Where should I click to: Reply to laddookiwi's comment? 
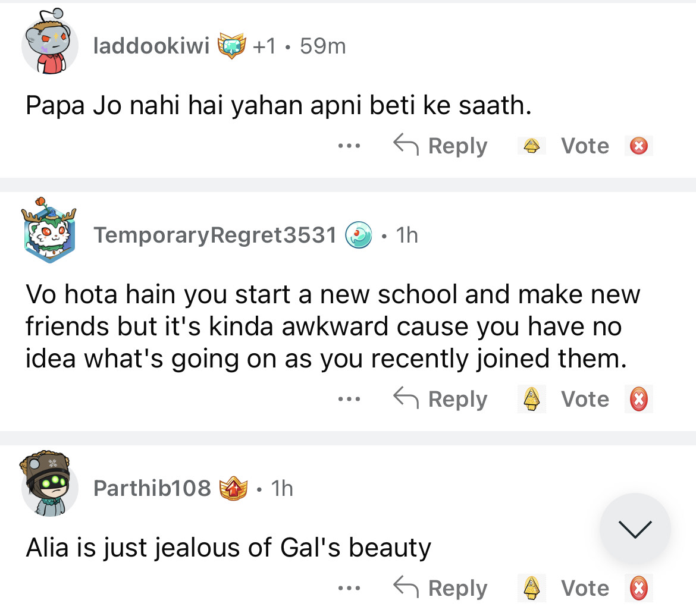(x=441, y=146)
